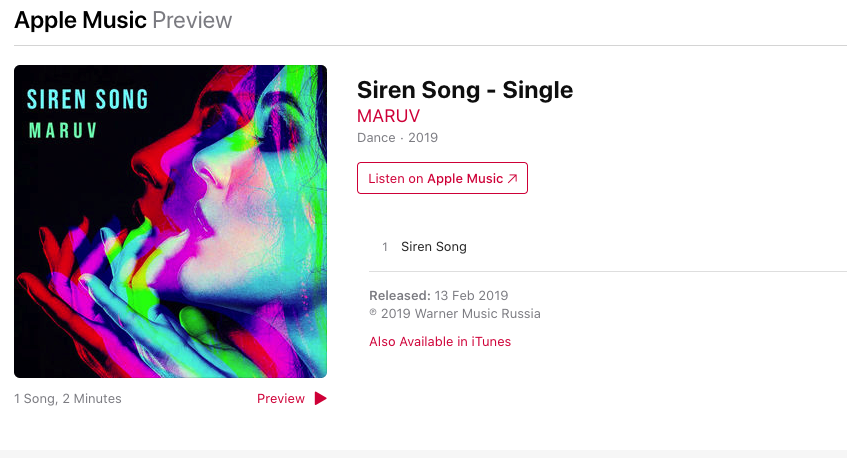Open the MARUV artist link
Screen dimensions: 847x458
389,115
